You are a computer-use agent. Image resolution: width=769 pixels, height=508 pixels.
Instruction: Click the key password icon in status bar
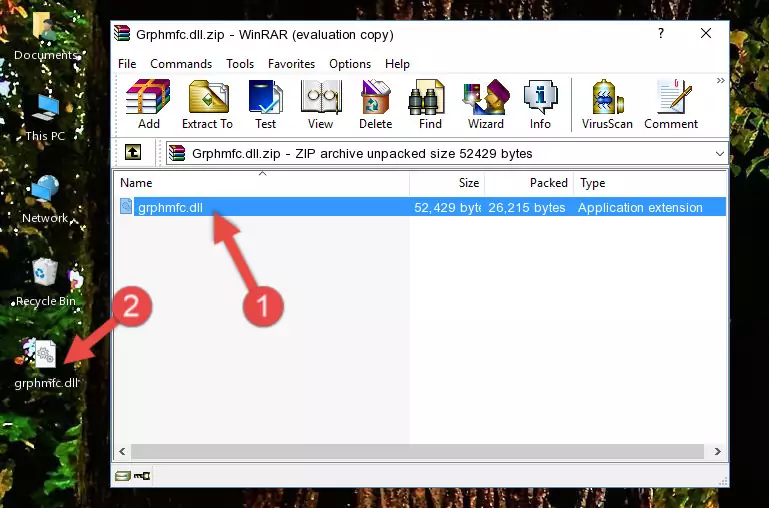pyautogui.click(x=142, y=475)
